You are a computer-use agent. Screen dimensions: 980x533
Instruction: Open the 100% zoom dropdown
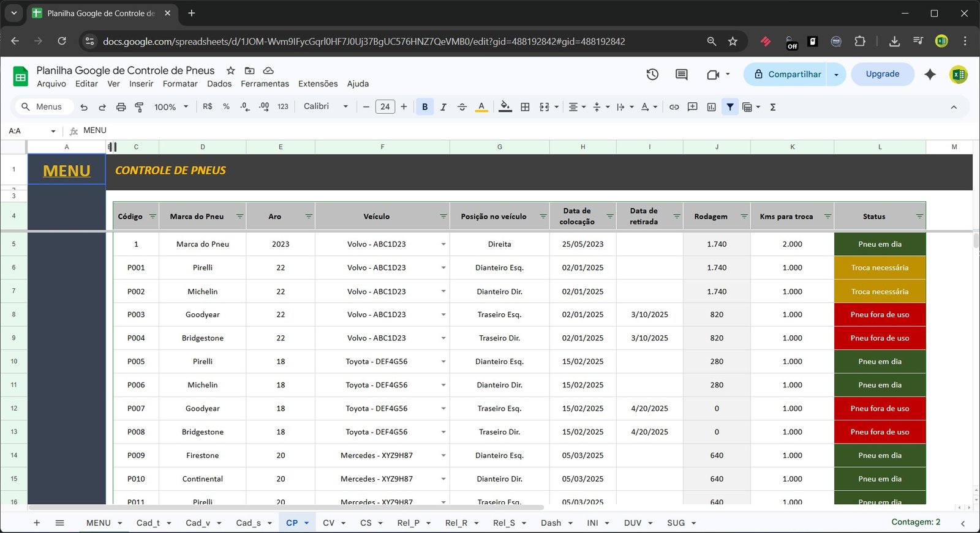tap(171, 107)
